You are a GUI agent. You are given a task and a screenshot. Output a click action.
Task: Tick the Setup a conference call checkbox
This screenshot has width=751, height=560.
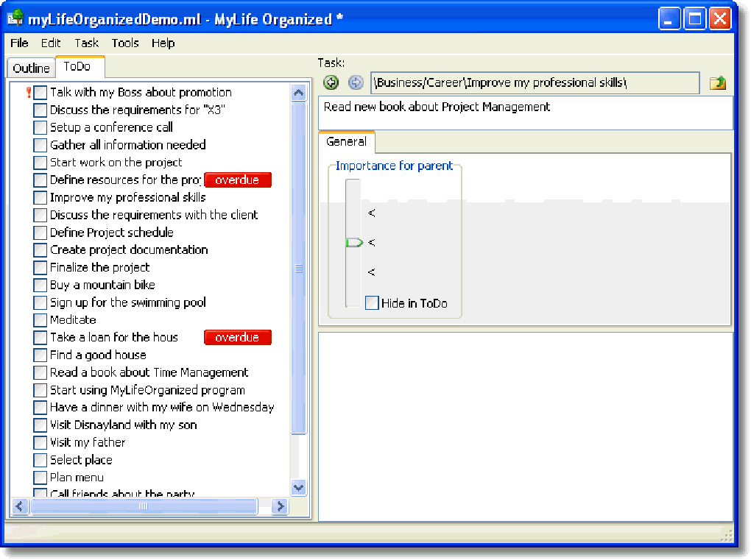[40, 127]
